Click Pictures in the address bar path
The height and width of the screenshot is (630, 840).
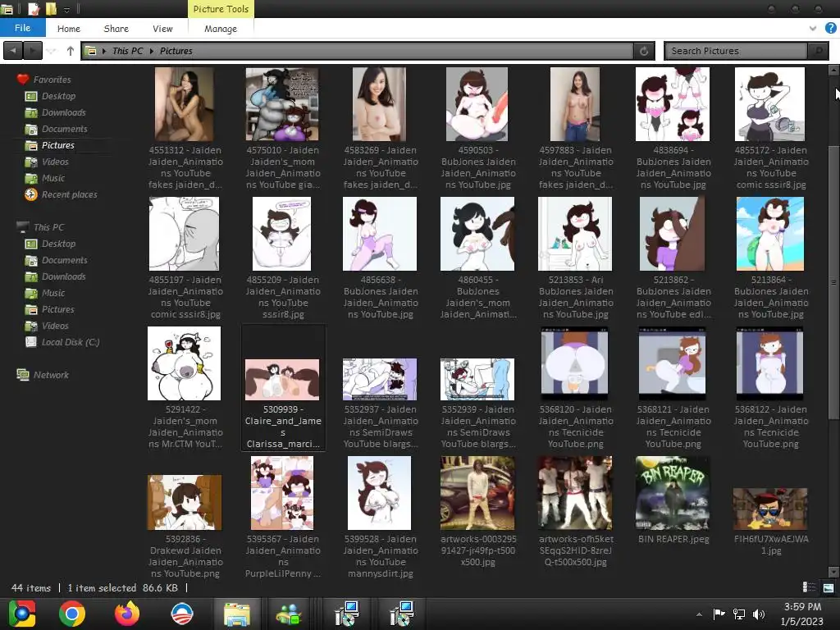176,51
